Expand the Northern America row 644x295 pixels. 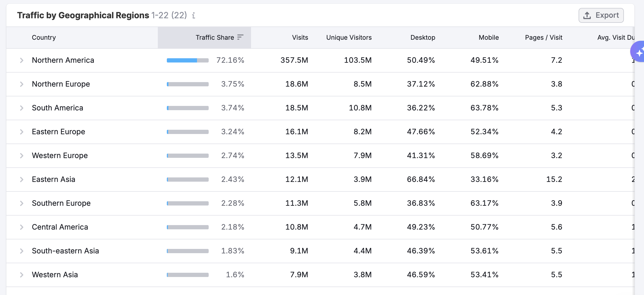(x=22, y=60)
